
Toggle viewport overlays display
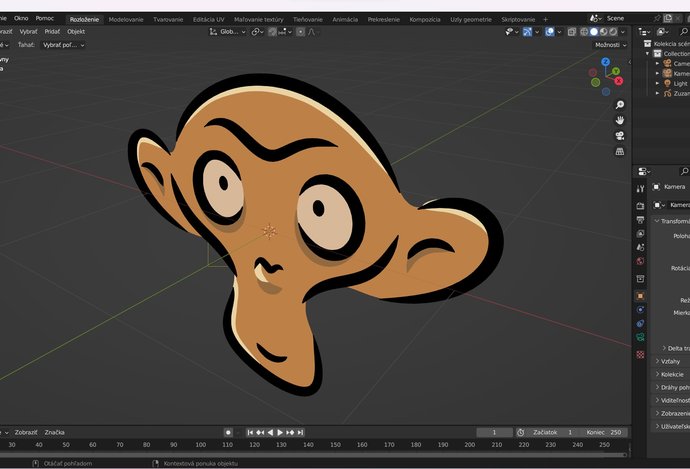click(x=550, y=32)
